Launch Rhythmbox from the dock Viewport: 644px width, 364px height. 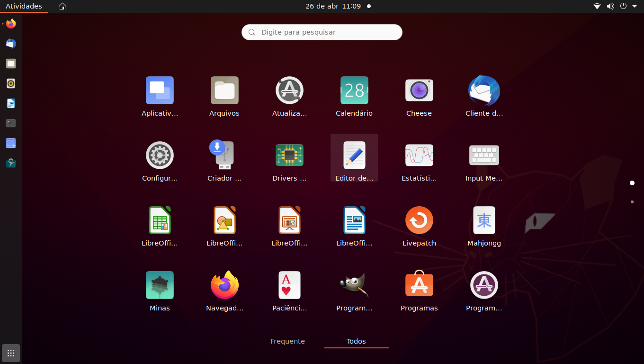point(10,83)
